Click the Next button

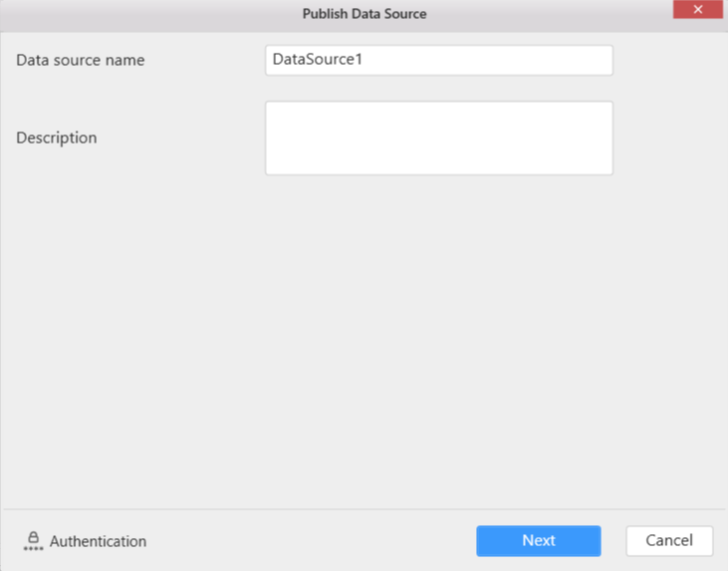click(x=538, y=540)
